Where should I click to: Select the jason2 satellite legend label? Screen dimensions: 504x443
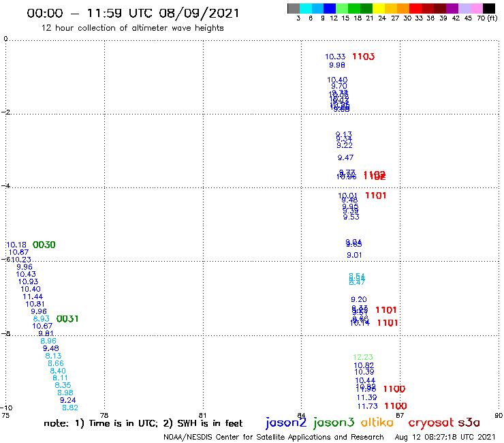click(286, 423)
